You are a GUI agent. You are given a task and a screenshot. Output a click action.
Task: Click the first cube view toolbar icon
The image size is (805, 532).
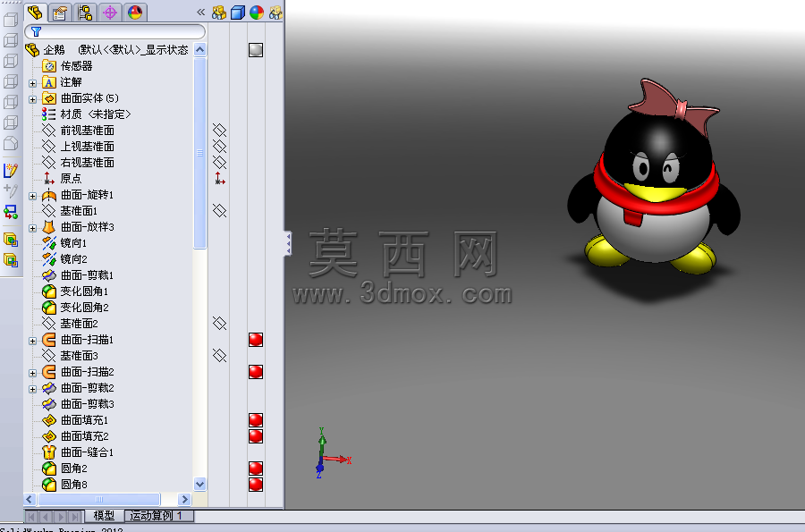11,20
